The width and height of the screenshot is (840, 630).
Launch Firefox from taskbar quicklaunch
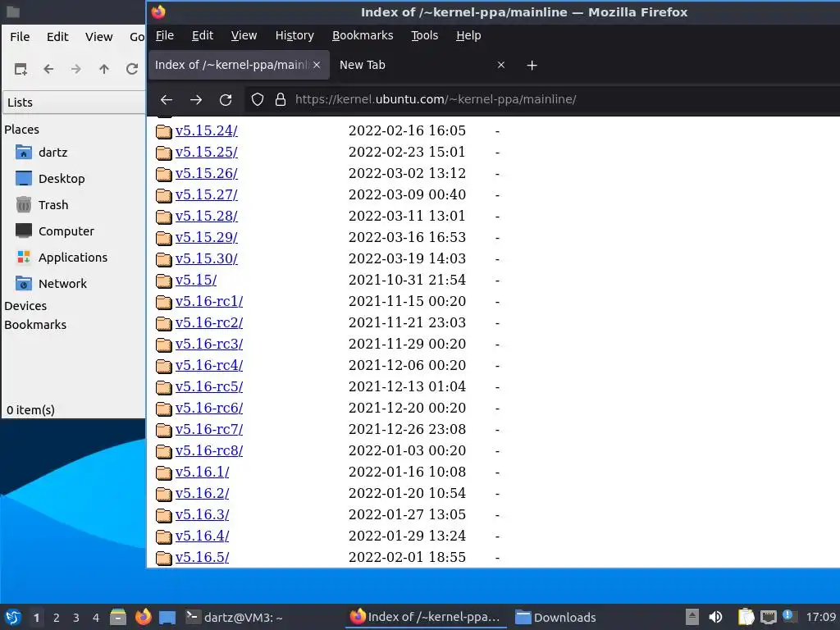coord(143,617)
